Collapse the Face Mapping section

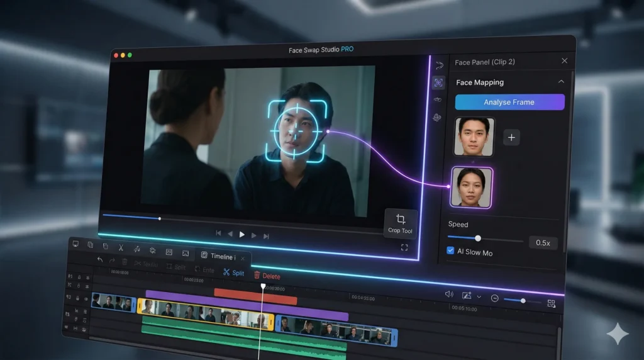coord(561,82)
